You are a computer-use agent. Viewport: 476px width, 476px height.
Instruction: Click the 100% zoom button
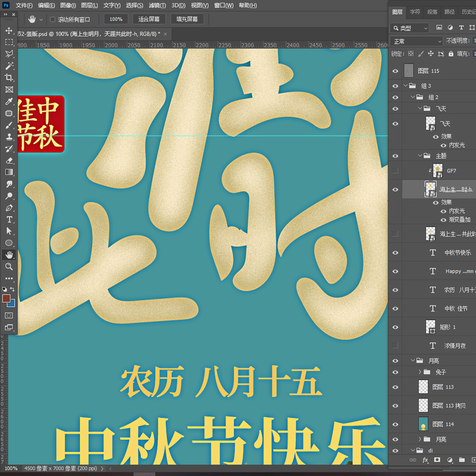pyautogui.click(x=116, y=20)
